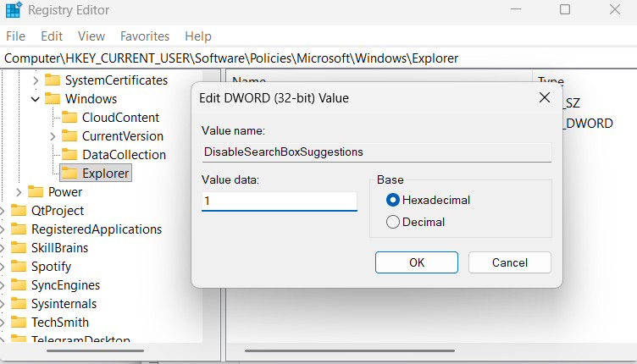Open the View menu

91,36
